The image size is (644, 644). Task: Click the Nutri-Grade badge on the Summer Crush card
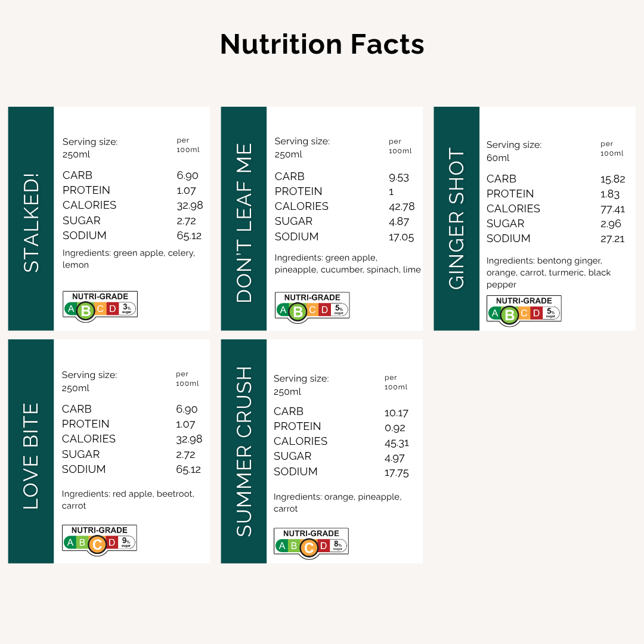pos(311,541)
